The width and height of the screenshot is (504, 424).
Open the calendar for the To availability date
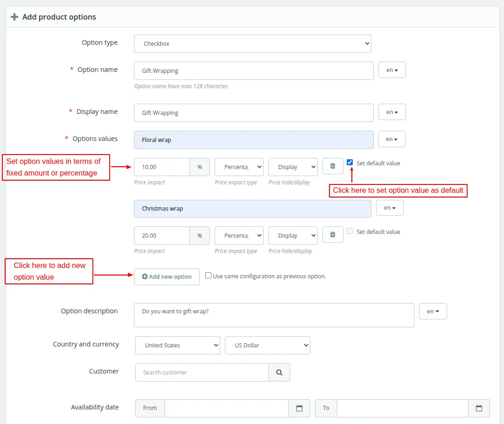479,408
